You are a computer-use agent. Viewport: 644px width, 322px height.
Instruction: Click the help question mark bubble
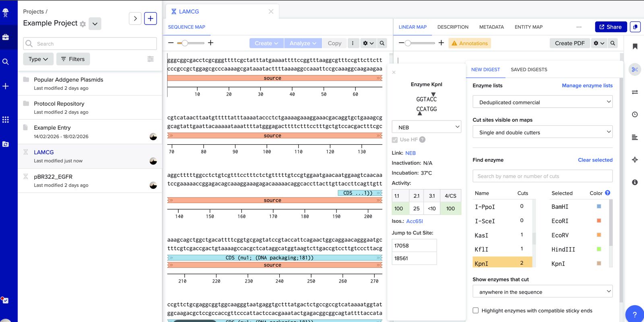[x=634, y=314]
